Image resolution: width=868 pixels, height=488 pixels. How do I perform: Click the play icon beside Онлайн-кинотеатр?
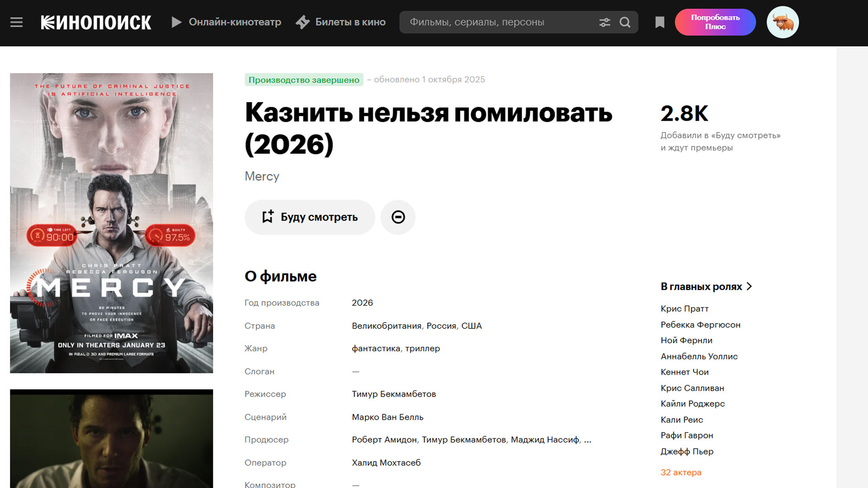177,22
